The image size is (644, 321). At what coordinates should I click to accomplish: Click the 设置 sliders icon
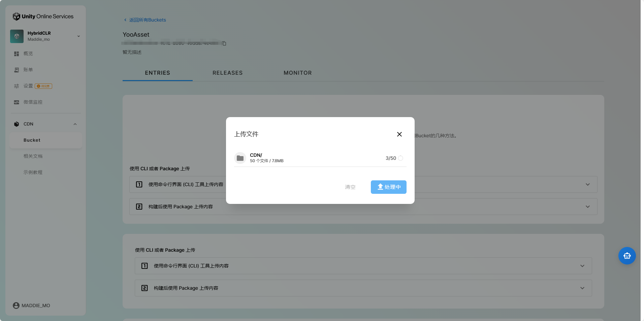(17, 86)
